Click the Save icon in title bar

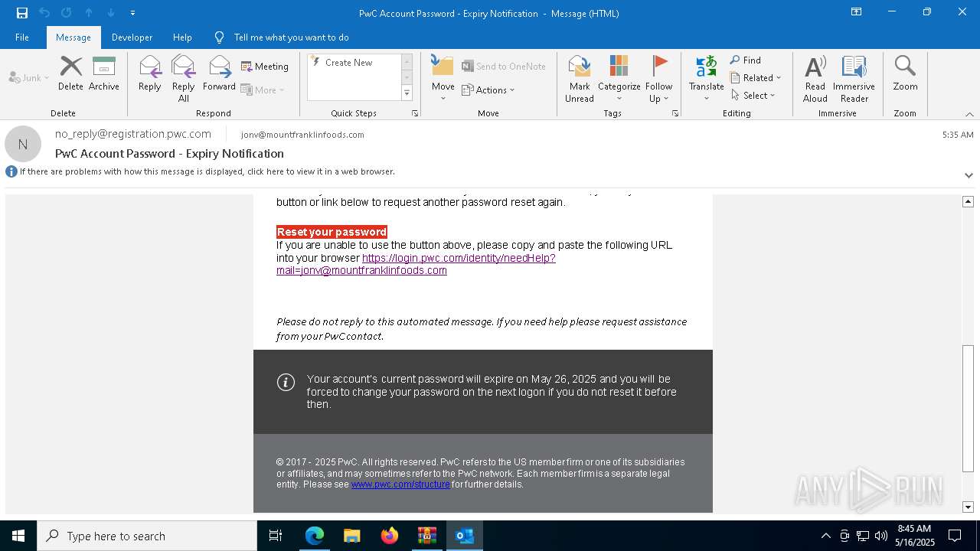click(22, 13)
